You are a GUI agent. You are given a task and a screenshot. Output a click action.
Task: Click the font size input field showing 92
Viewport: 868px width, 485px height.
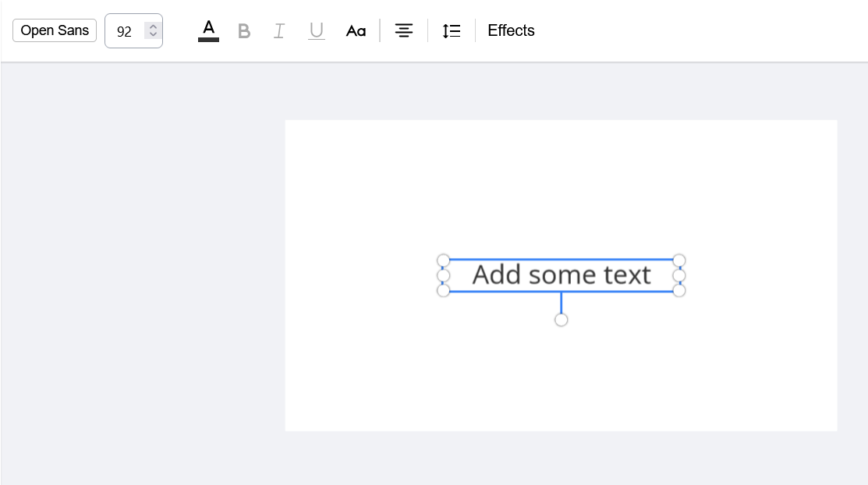click(125, 30)
